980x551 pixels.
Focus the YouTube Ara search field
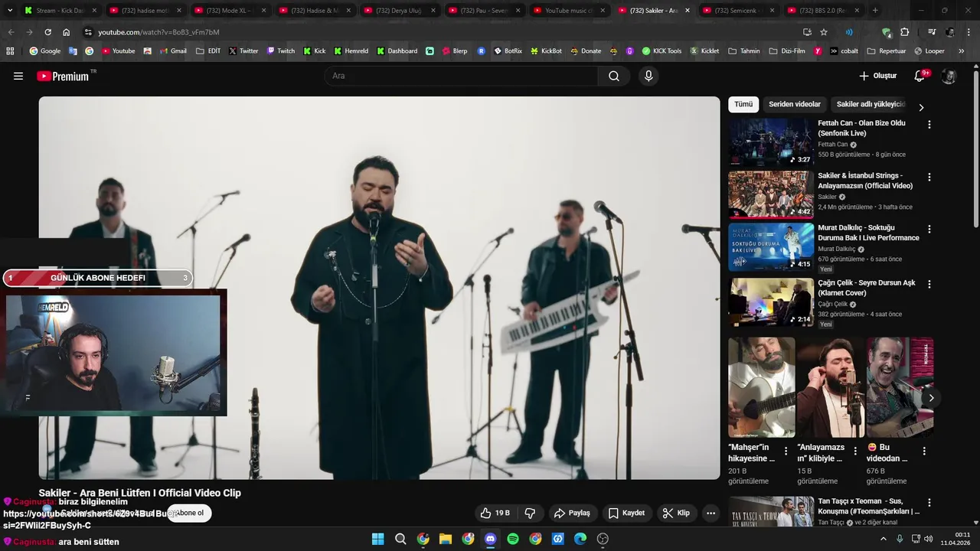coord(462,76)
